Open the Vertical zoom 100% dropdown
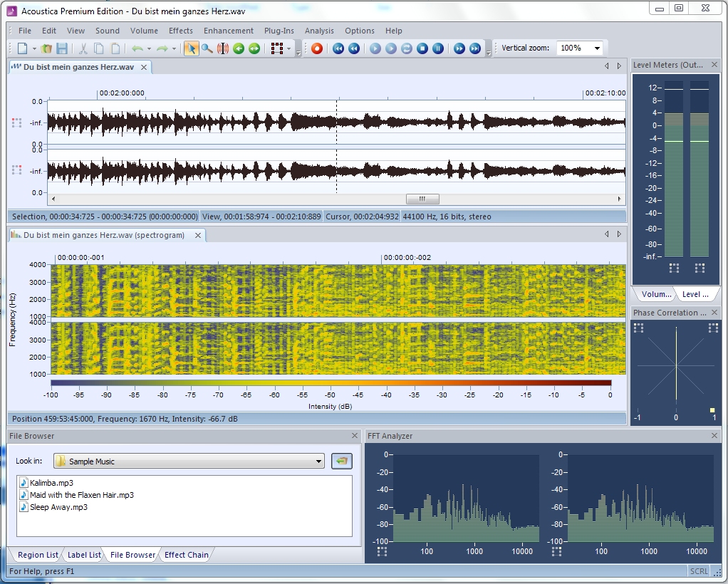728x584 pixels. (596, 48)
